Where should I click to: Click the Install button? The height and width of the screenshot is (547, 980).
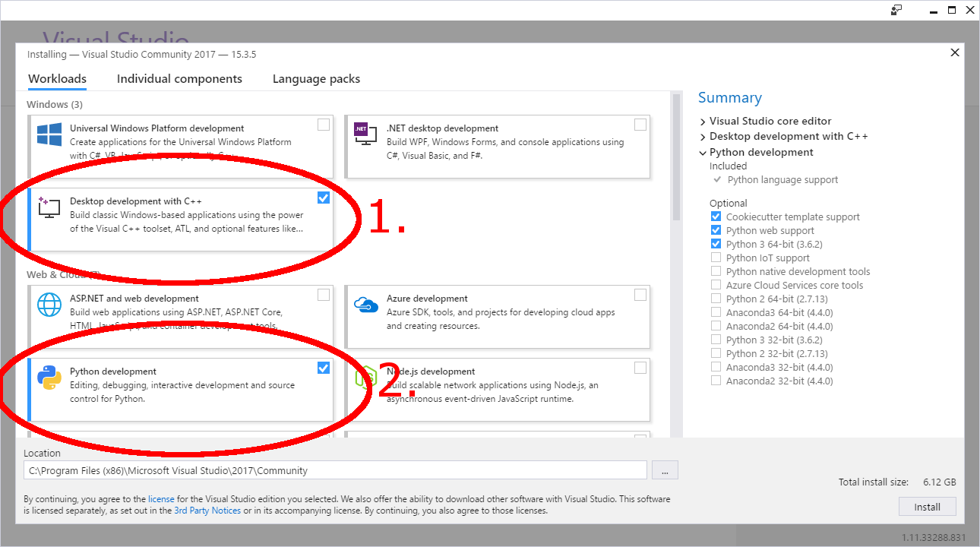point(927,507)
